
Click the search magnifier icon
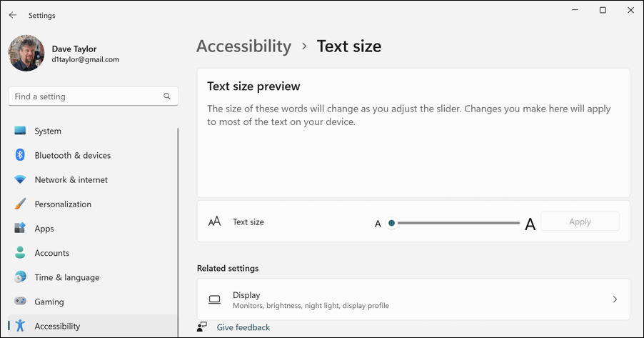tap(167, 96)
